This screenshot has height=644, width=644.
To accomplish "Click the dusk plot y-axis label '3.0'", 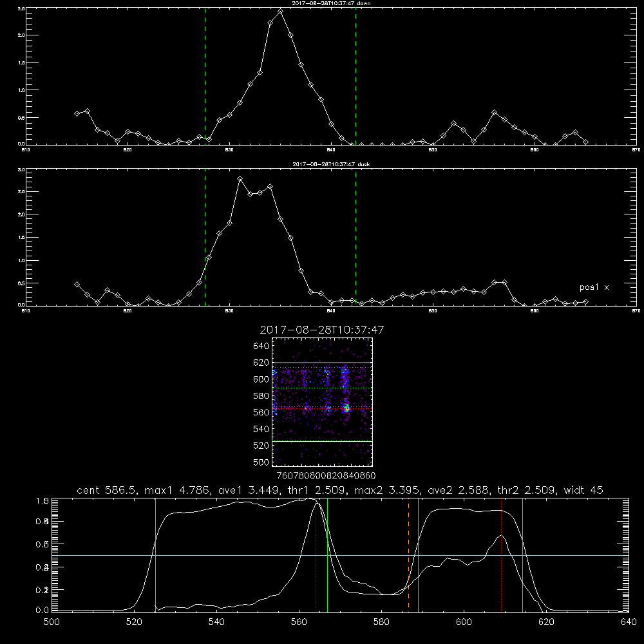I will [21, 169].
